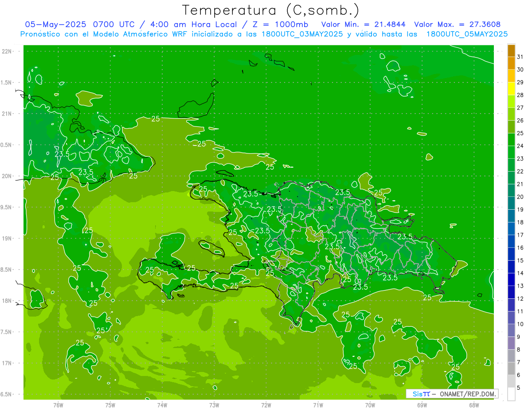Click the color bar swatch between 24 and 25

(x=511, y=140)
